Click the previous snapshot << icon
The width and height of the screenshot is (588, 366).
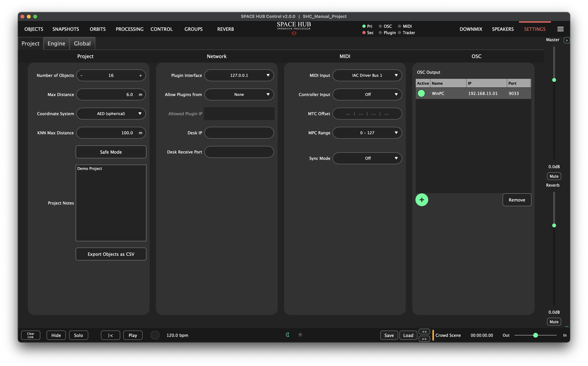(x=424, y=331)
